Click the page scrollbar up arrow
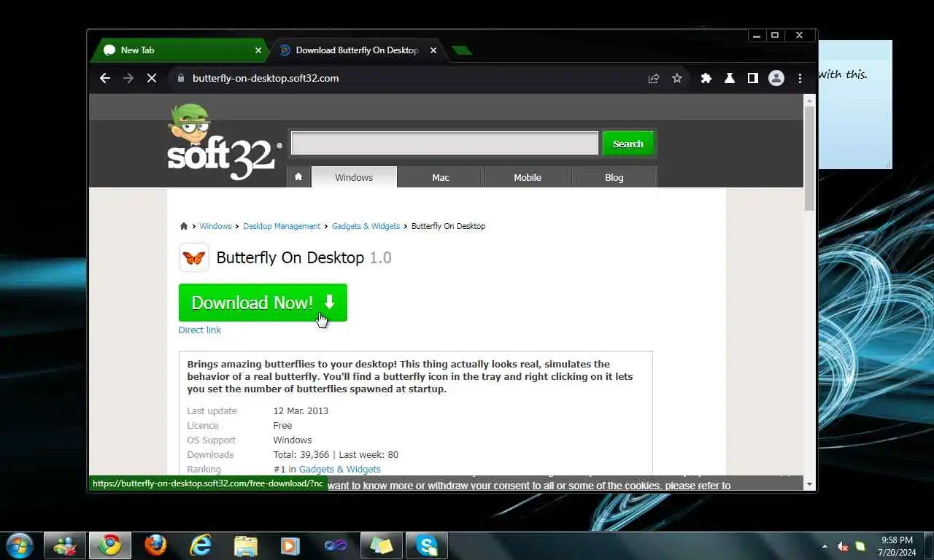 (809, 100)
